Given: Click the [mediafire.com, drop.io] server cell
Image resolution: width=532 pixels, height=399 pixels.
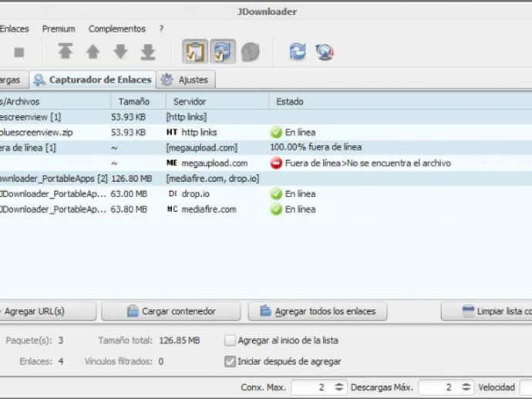Looking at the screenshot, I should point(213,178).
